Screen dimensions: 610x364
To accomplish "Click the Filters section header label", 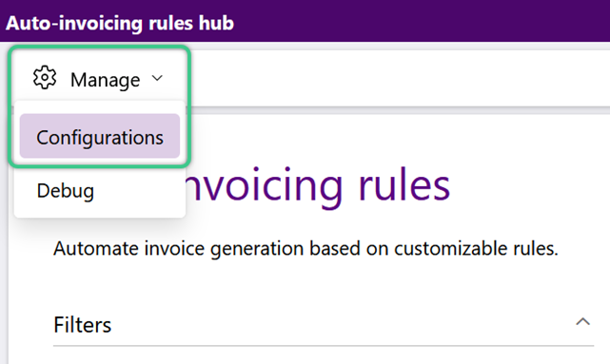I will click(83, 325).
